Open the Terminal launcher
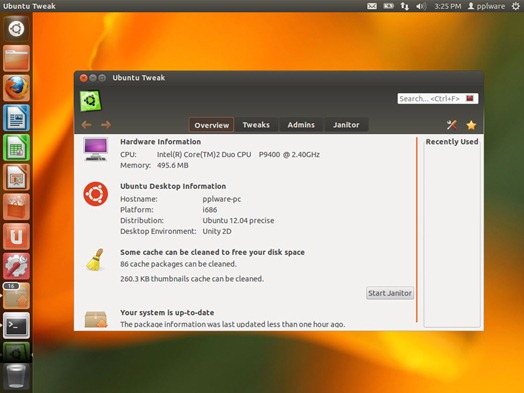The width and height of the screenshot is (524, 393). pos(16,326)
